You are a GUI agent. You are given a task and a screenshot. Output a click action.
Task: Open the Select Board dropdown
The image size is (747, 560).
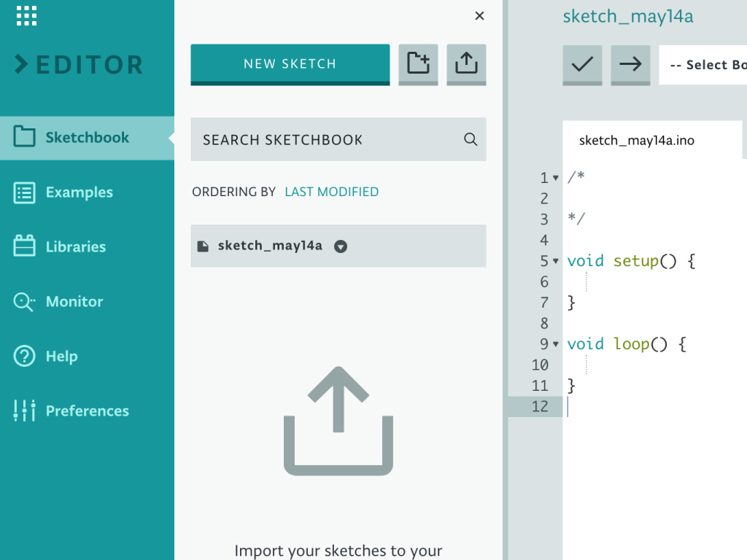703,65
